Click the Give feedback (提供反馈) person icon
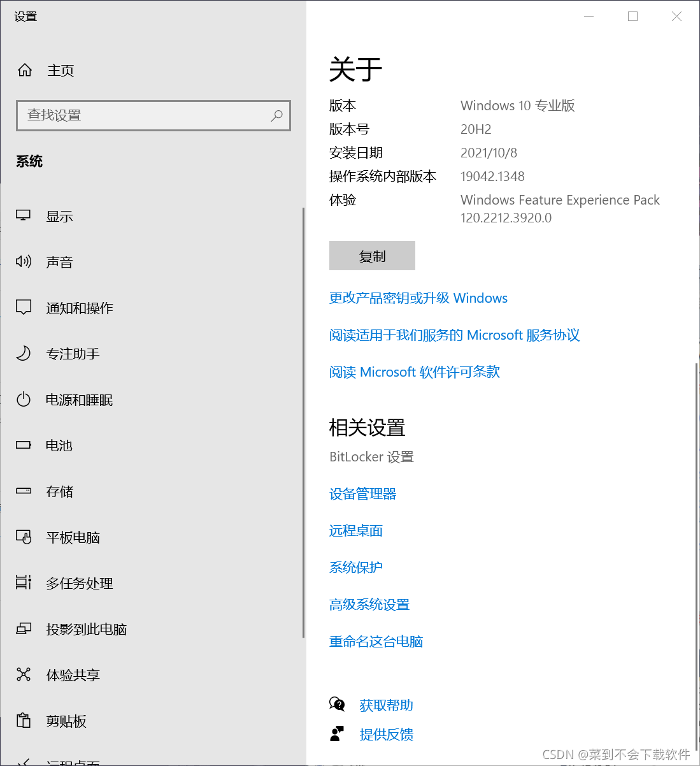700x766 pixels. pos(337,734)
